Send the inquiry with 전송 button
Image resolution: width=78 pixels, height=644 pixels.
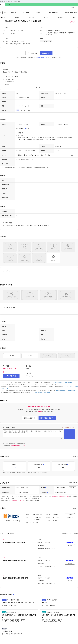point(69,434)
